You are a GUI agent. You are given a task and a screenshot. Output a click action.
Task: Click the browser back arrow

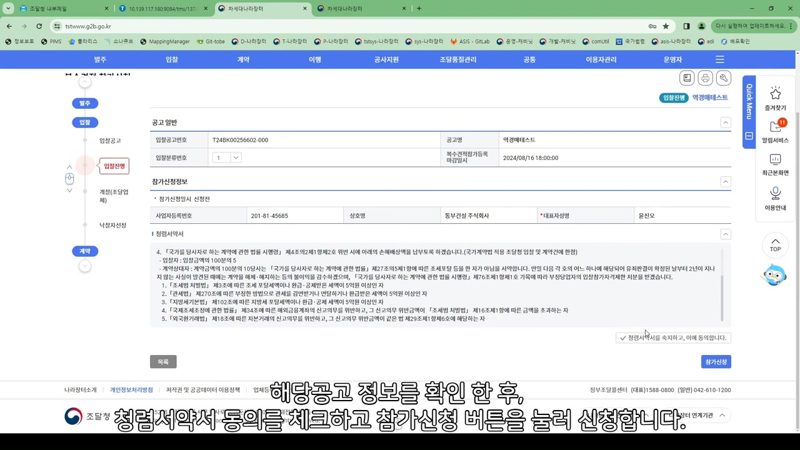[x=9, y=26]
